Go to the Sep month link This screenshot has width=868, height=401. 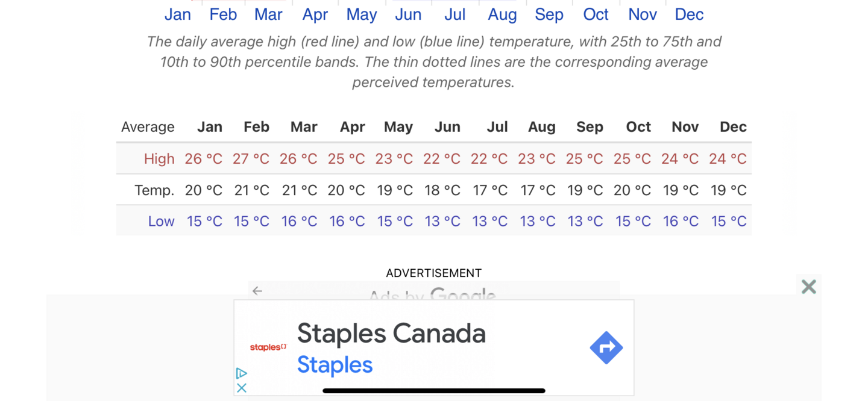coord(549,14)
